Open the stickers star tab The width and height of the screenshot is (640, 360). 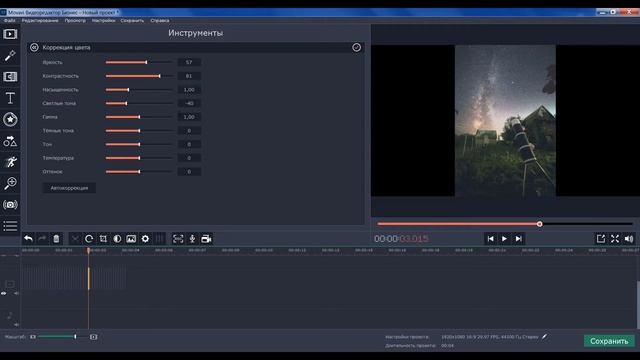10,120
